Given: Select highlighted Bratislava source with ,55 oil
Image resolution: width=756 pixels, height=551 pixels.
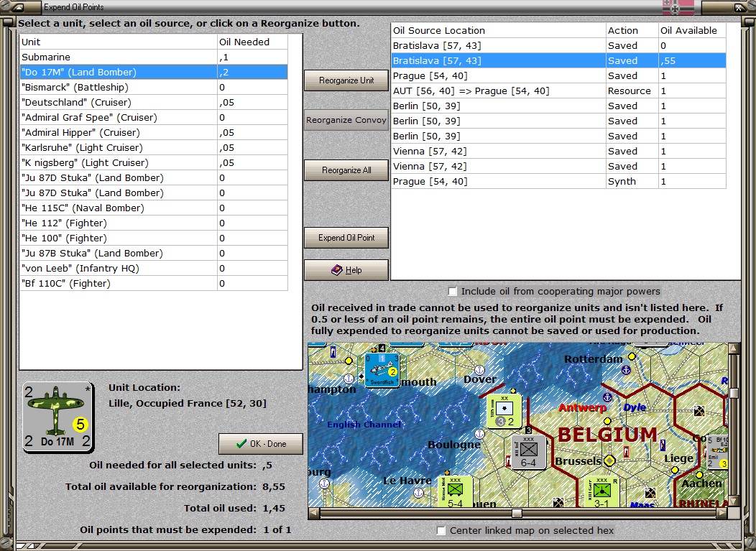Looking at the screenshot, I should click(x=558, y=61).
